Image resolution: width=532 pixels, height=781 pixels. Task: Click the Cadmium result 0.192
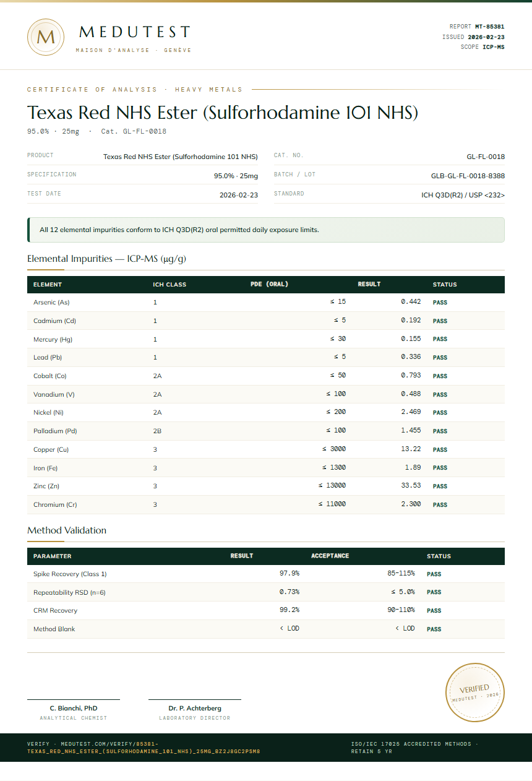(x=411, y=321)
